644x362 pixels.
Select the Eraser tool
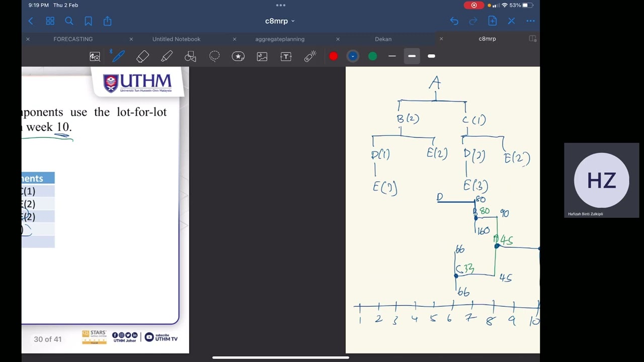142,56
